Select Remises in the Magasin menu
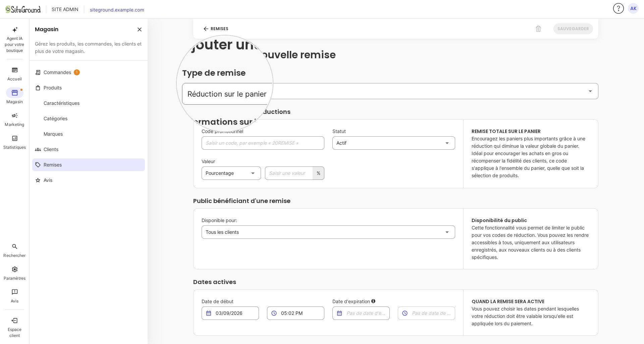This screenshot has height=344, width=644. pos(89,165)
